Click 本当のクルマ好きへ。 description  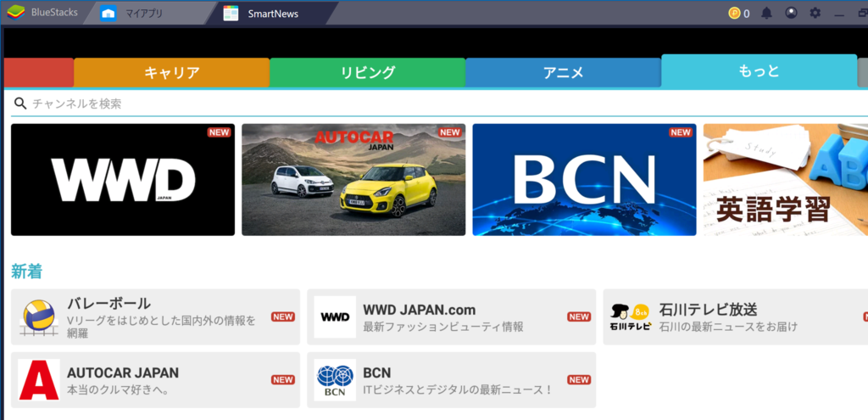tap(119, 390)
